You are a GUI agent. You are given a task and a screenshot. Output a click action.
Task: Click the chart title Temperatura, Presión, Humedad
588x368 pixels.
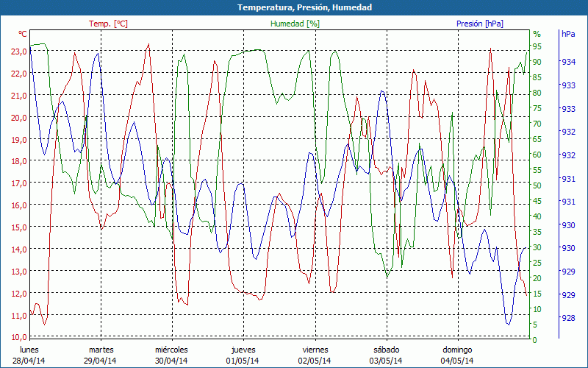(x=294, y=7)
